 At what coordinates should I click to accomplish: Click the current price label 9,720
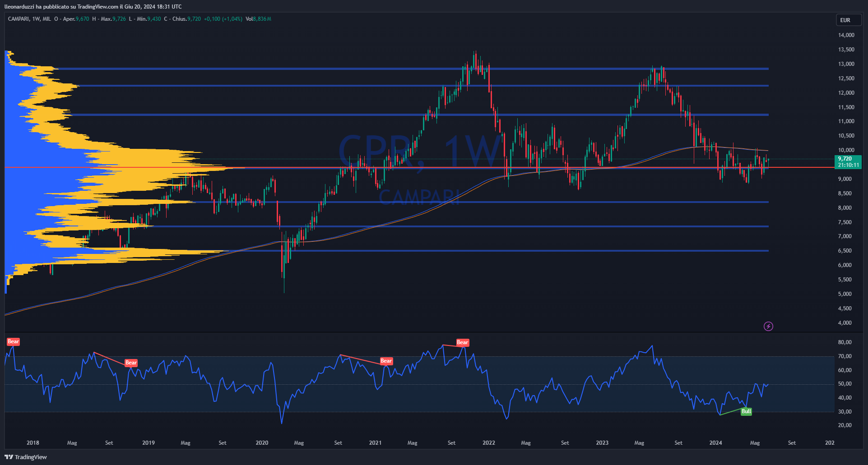pyautogui.click(x=845, y=159)
